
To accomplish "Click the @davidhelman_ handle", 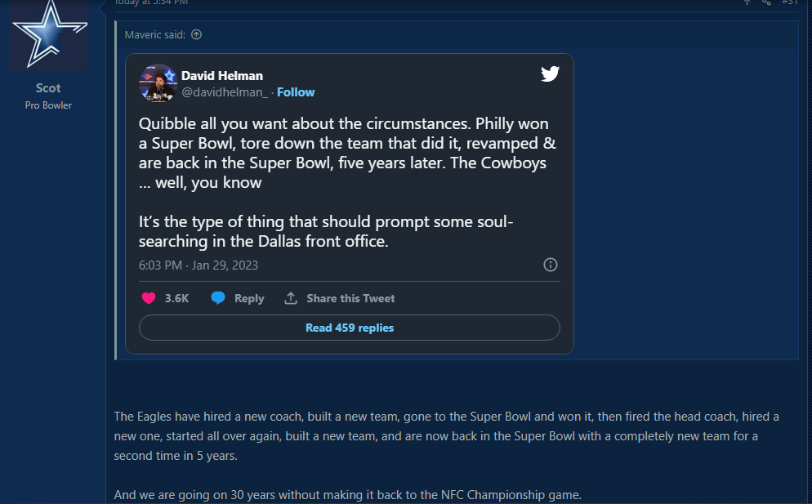I will click(224, 92).
